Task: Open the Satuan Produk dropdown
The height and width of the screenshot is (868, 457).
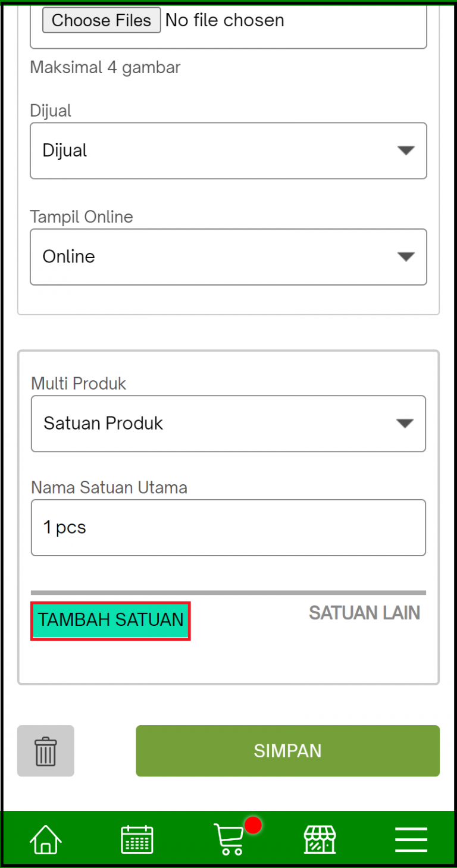Action: (228, 424)
